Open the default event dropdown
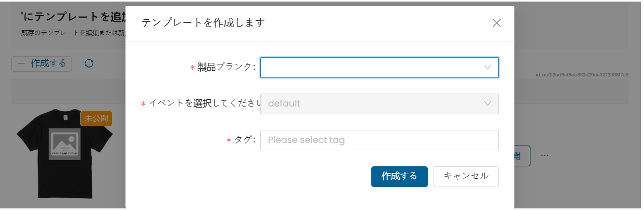Viewport: 644px width, 211px height. tap(371, 103)
